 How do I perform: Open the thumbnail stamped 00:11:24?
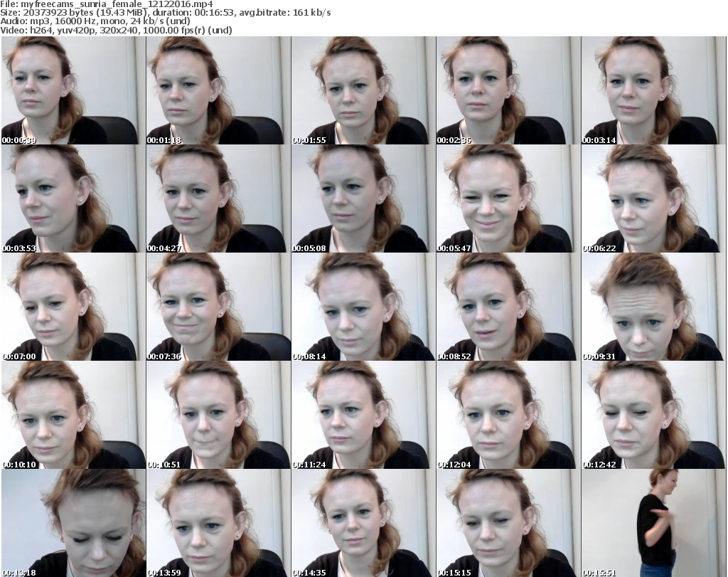pyautogui.click(x=363, y=415)
